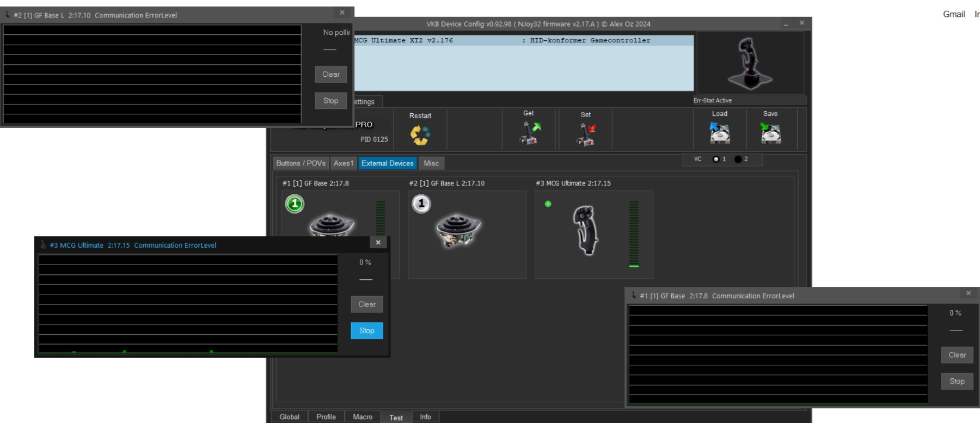Viewport: 980px width, 423px height.
Task: Switch to the External Devices tab
Action: (388, 163)
